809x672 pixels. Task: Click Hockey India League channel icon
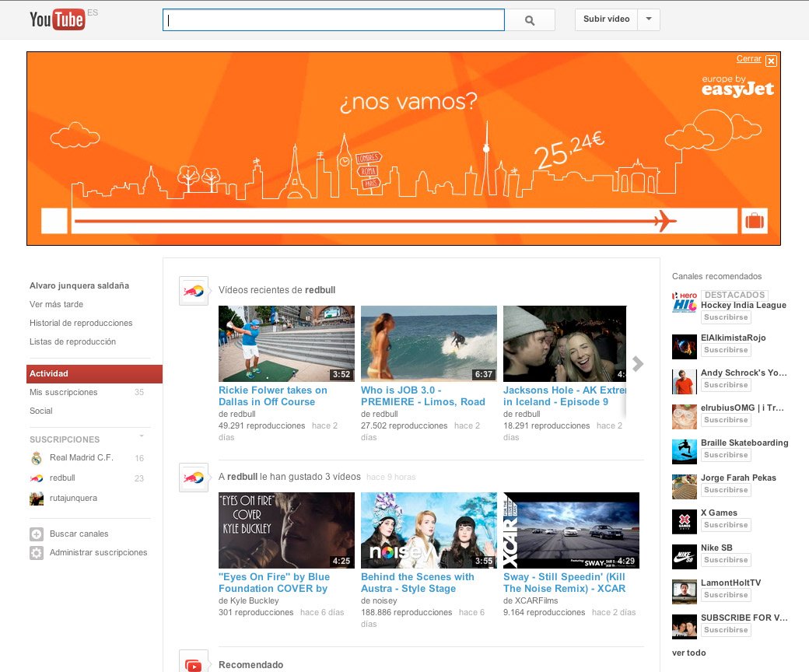(x=684, y=303)
